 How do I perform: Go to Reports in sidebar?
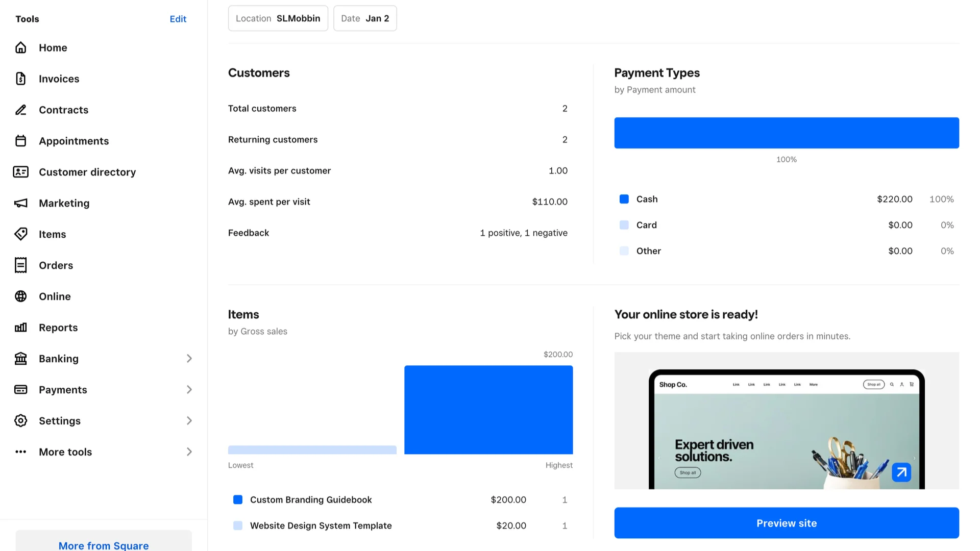(x=58, y=328)
